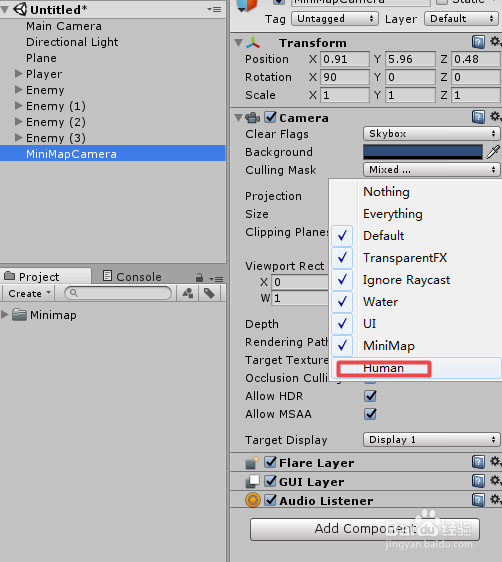Viewport: 502px width, 562px height.
Task: Click the Rotation X field showing 90
Action: pos(345,77)
